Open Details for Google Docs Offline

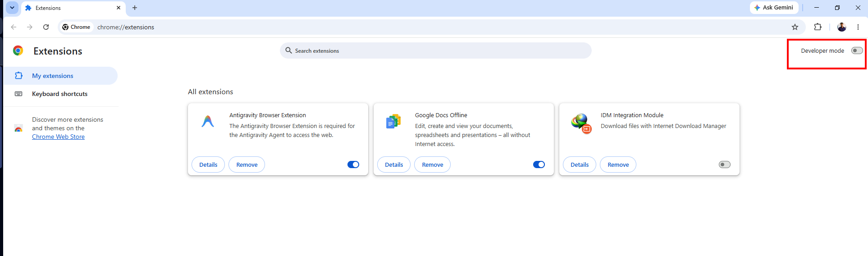coord(394,165)
